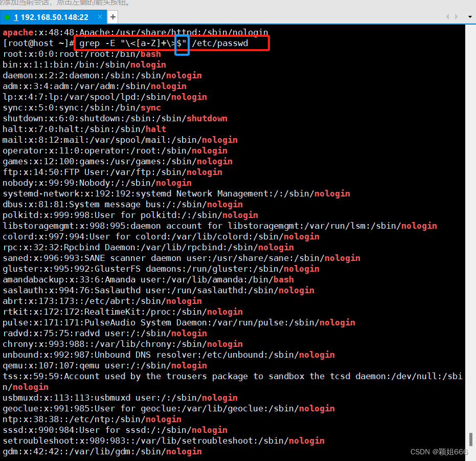This screenshot has height=461, width=476.
Task: Click the adm:x:3:4 output line
Action: (95, 86)
